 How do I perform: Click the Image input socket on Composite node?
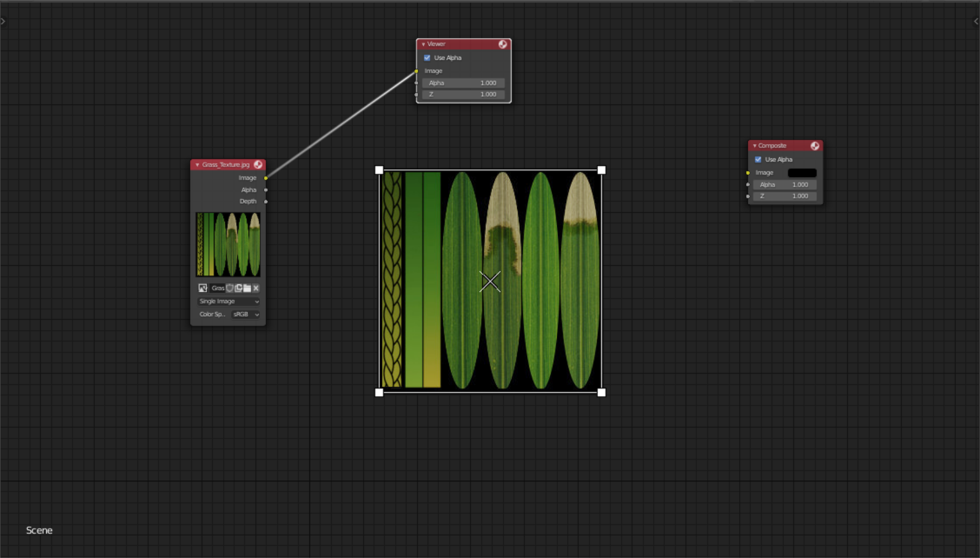point(748,173)
